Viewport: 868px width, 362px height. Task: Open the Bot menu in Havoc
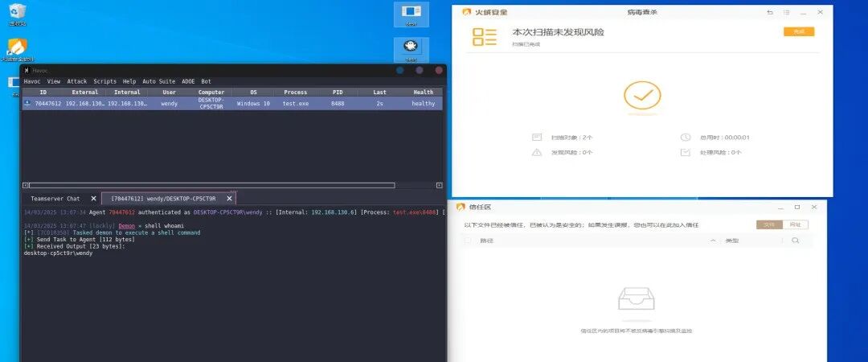[206, 81]
